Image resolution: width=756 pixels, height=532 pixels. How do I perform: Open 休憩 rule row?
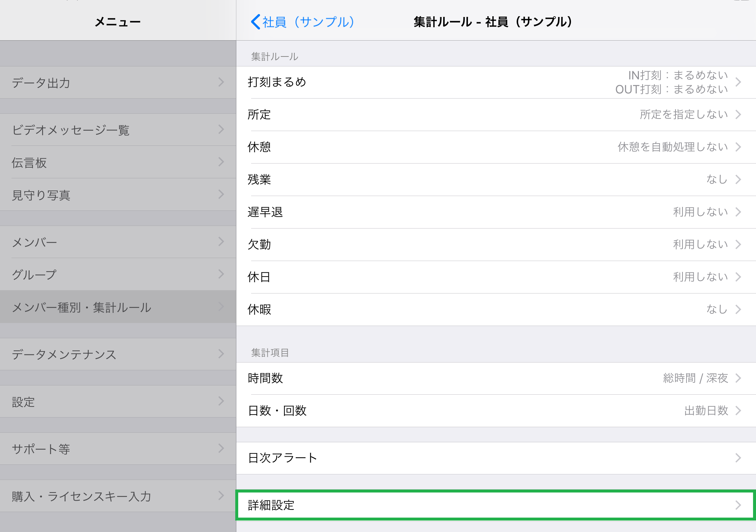pyautogui.click(x=496, y=147)
